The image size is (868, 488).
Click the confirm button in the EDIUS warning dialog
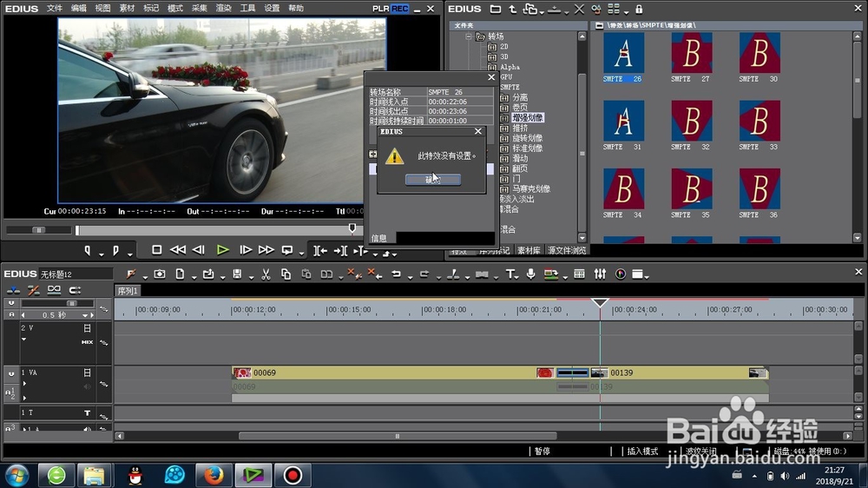pos(433,180)
